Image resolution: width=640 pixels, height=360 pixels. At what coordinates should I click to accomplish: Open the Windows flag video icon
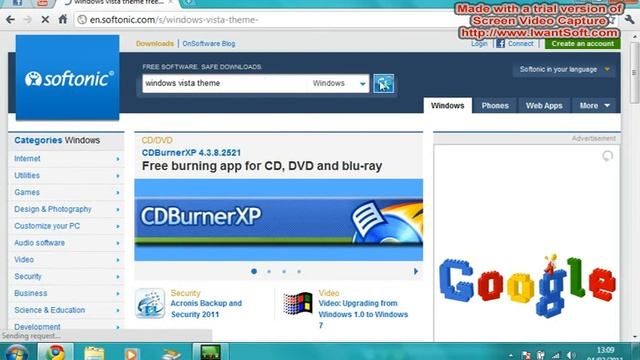(298, 303)
